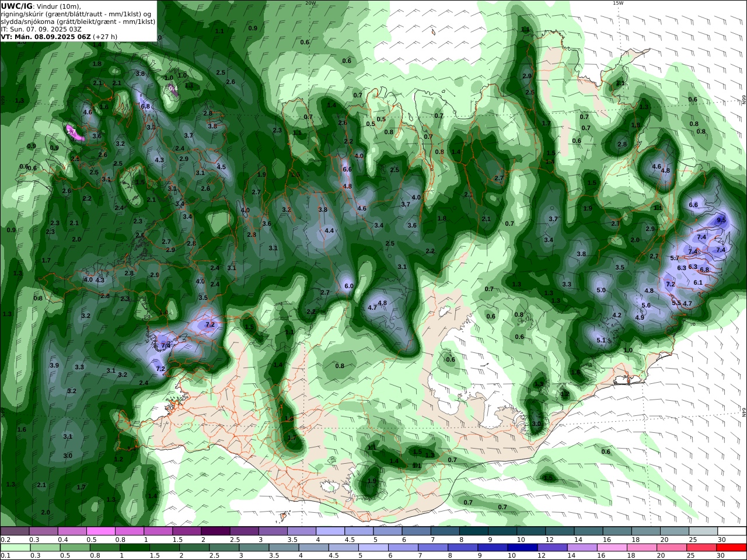Select the red-pink 25 swatch in bottom legend row
This screenshot has width=747, height=560.
(x=702, y=548)
